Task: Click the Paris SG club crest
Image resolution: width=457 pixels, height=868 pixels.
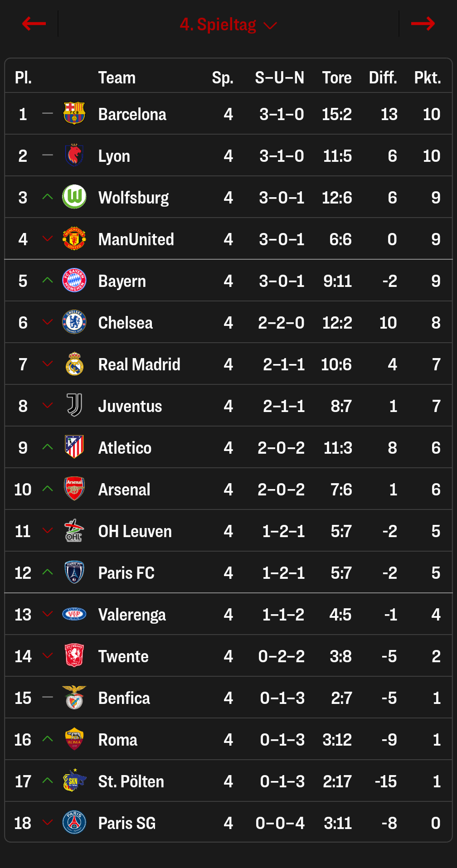Action: point(74,823)
